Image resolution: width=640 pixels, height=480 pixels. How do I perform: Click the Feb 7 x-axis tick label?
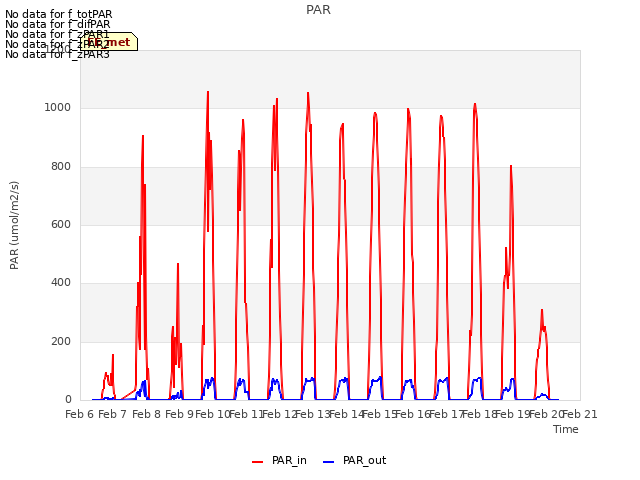[x=113, y=414]
